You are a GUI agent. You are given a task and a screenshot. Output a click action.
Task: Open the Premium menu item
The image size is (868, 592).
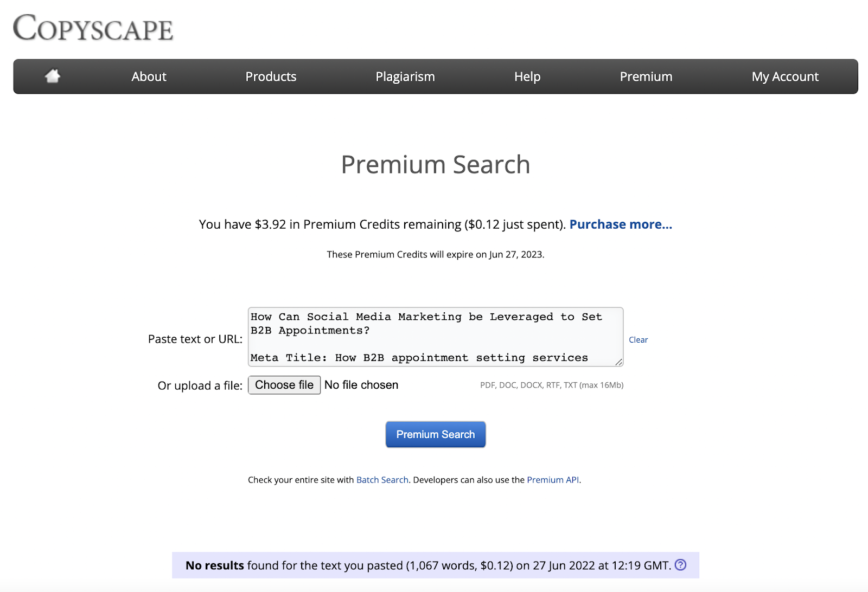pyautogui.click(x=646, y=76)
